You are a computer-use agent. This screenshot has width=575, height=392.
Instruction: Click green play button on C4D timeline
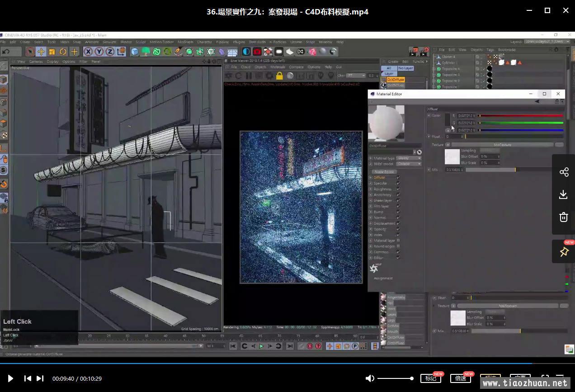[261, 346]
